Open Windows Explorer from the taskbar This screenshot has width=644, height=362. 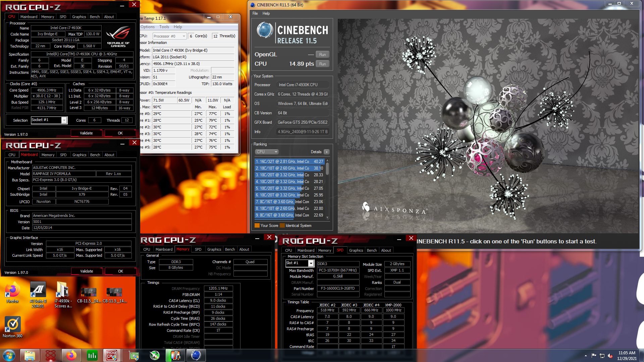click(30, 355)
